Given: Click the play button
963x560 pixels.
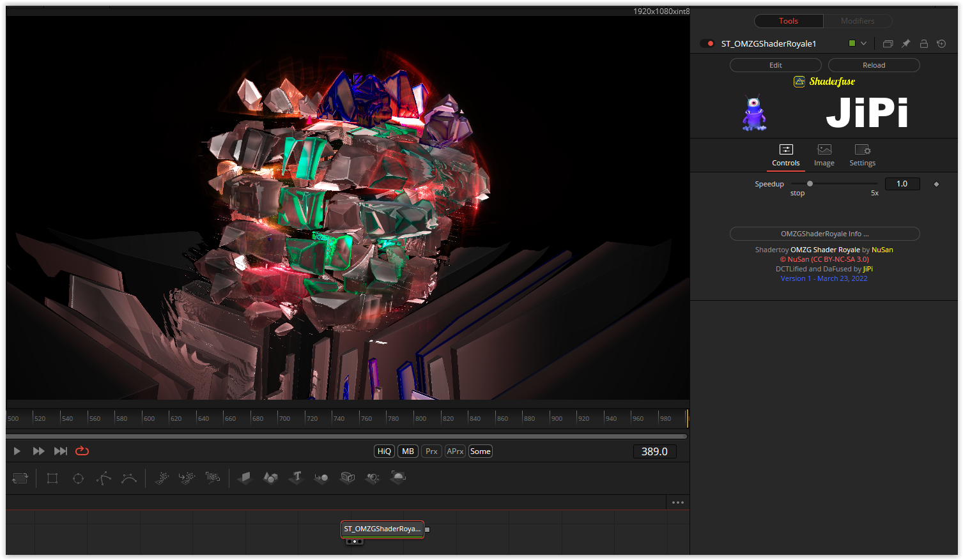Looking at the screenshot, I should pyautogui.click(x=17, y=451).
